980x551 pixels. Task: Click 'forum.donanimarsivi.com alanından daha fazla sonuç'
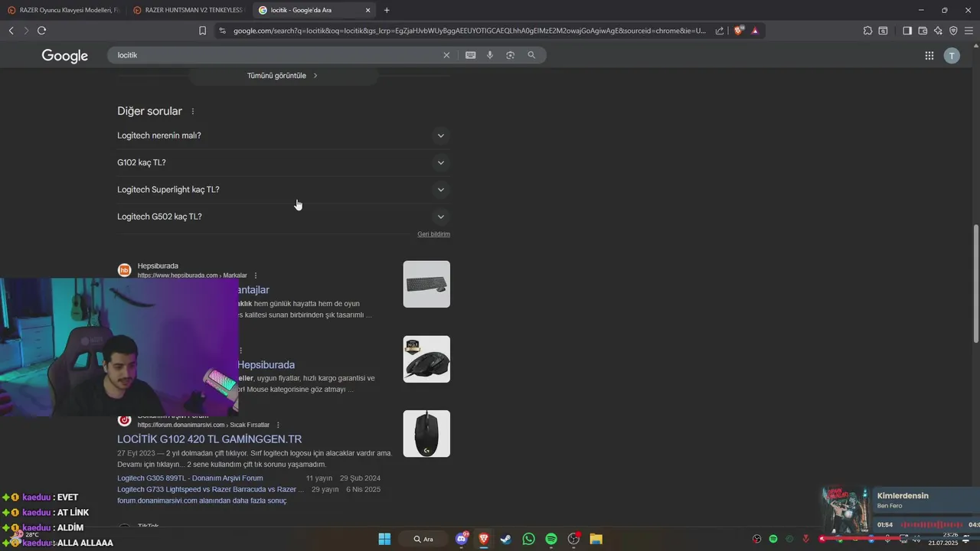201,500
